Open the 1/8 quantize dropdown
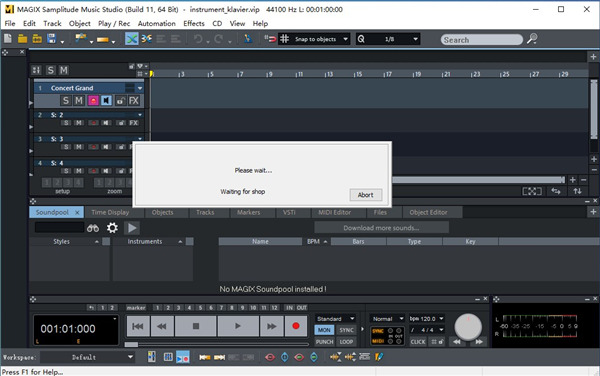The width and height of the screenshot is (600, 376). click(415, 39)
